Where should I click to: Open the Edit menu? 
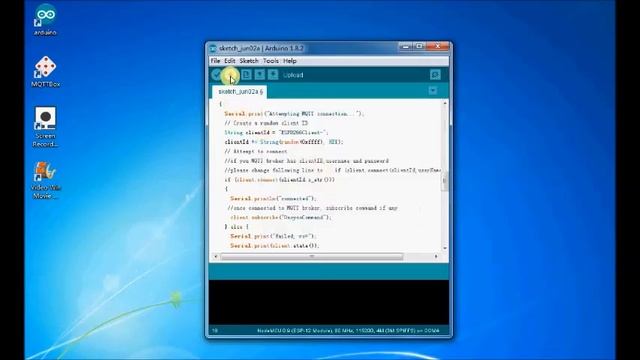[x=230, y=61]
